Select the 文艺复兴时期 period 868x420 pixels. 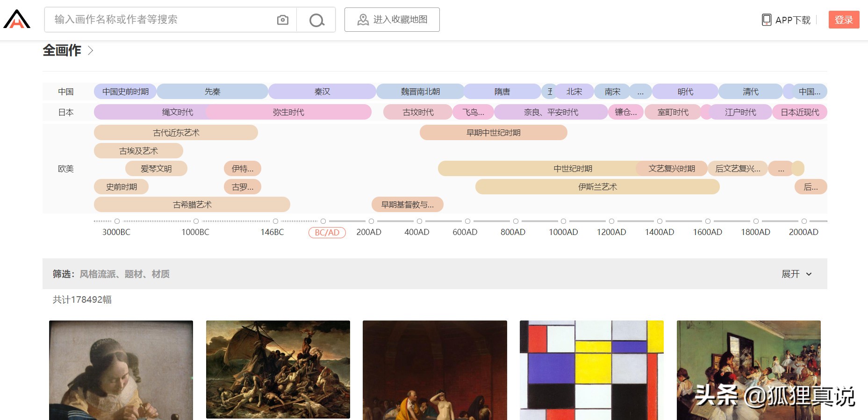pos(671,169)
